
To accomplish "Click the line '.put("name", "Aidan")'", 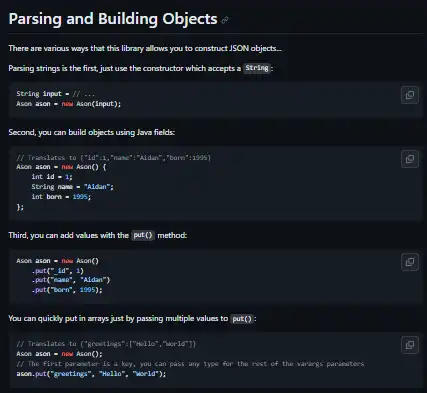I will [x=71, y=280].
